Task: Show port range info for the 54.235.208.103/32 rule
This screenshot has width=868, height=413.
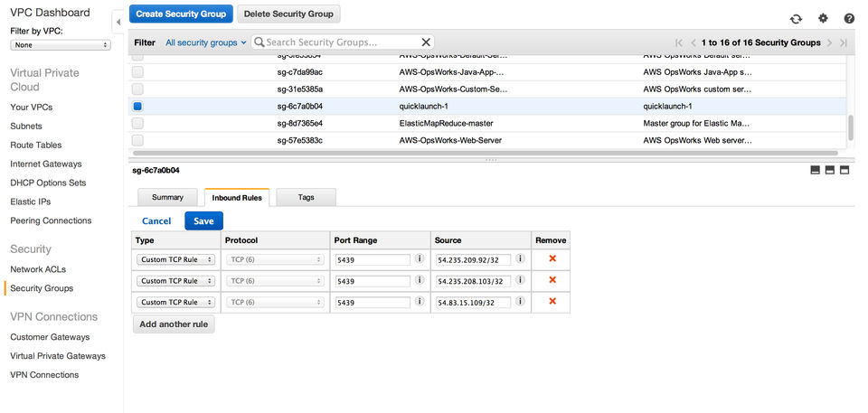Action: [419, 279]
